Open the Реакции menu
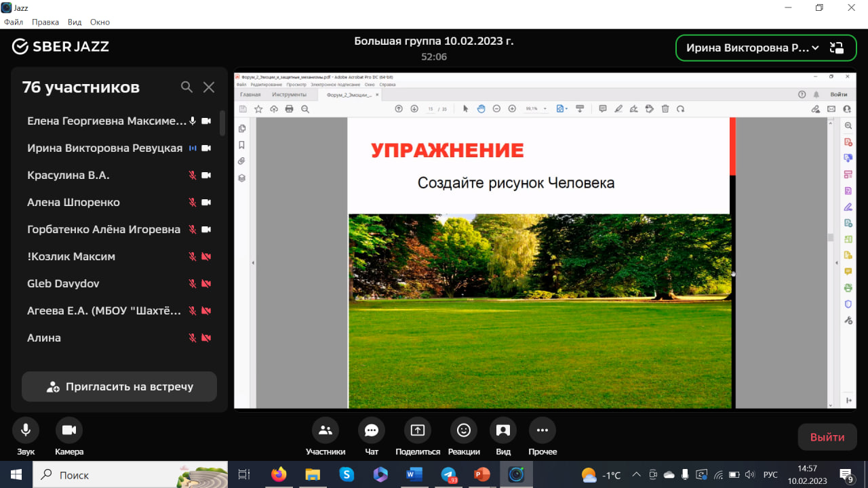The height and width of the screenshot is (488, 868). [x=464, y=437]
